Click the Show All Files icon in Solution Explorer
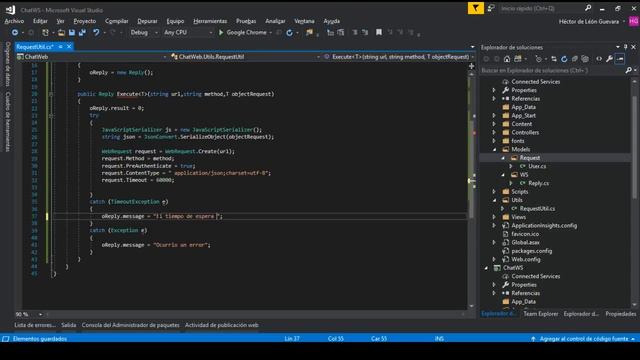Image resolution: width=640 pixels, height=360 pixels. point(585,59)
